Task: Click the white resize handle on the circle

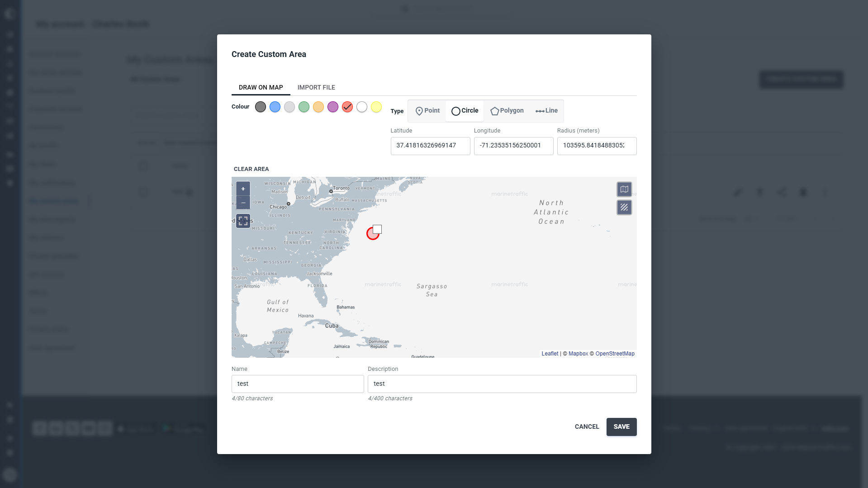Action: click(x=377, y=229)
